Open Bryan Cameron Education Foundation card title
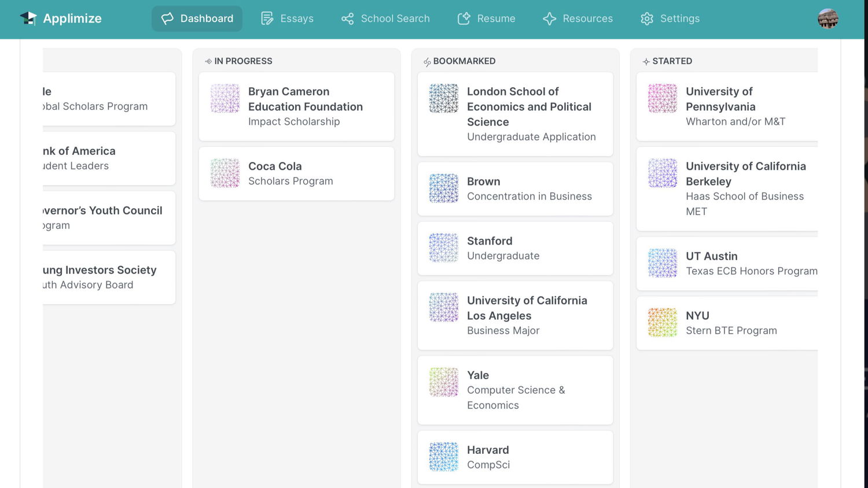 point(306,99)
